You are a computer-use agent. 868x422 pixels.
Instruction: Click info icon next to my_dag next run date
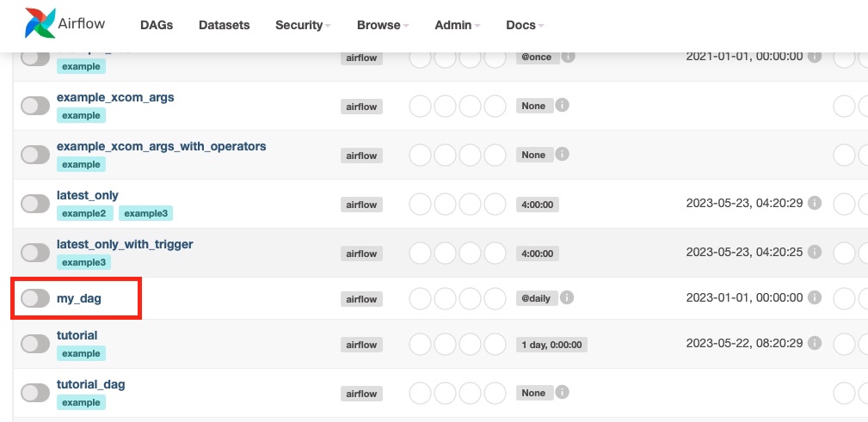click(815, 298)
